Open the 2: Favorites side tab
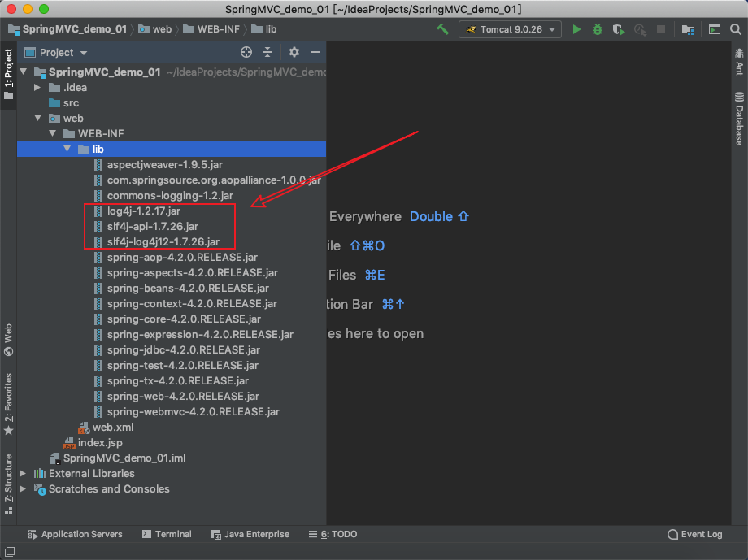Image resolution: width=748 pixels, height=560 pixels. tap(8, 404)
